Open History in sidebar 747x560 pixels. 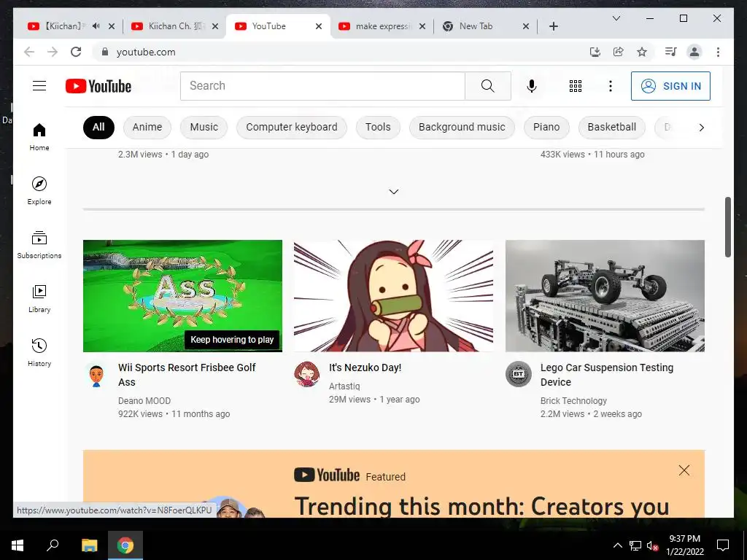39,352
